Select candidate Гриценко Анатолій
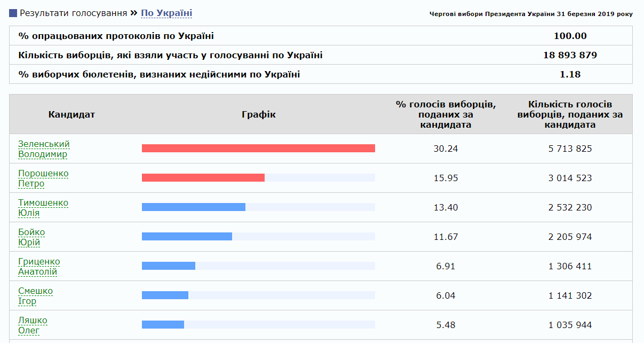 click(46, 267)
